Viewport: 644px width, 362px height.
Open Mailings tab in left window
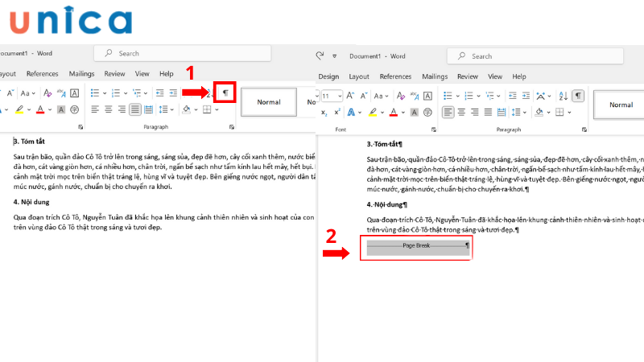[x=81, y=74]
